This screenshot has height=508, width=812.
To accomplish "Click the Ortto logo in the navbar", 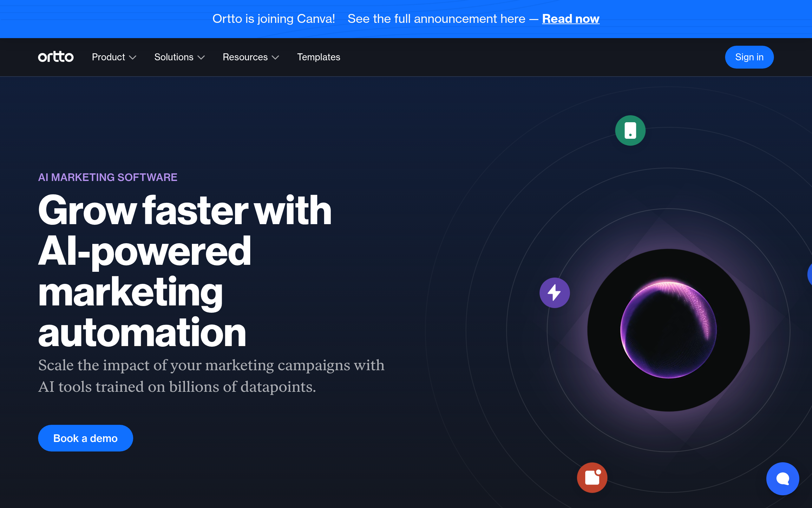I will pos(56,57).
